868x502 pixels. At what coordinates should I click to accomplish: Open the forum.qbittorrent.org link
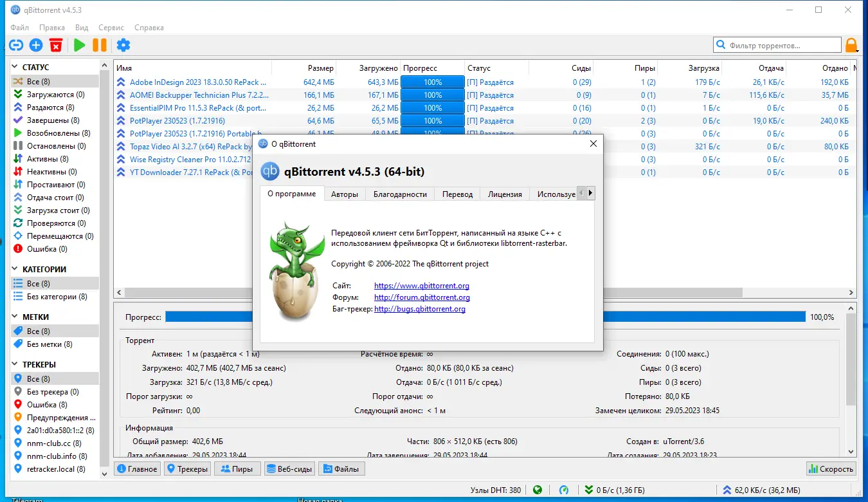click(x=422, y=297)
